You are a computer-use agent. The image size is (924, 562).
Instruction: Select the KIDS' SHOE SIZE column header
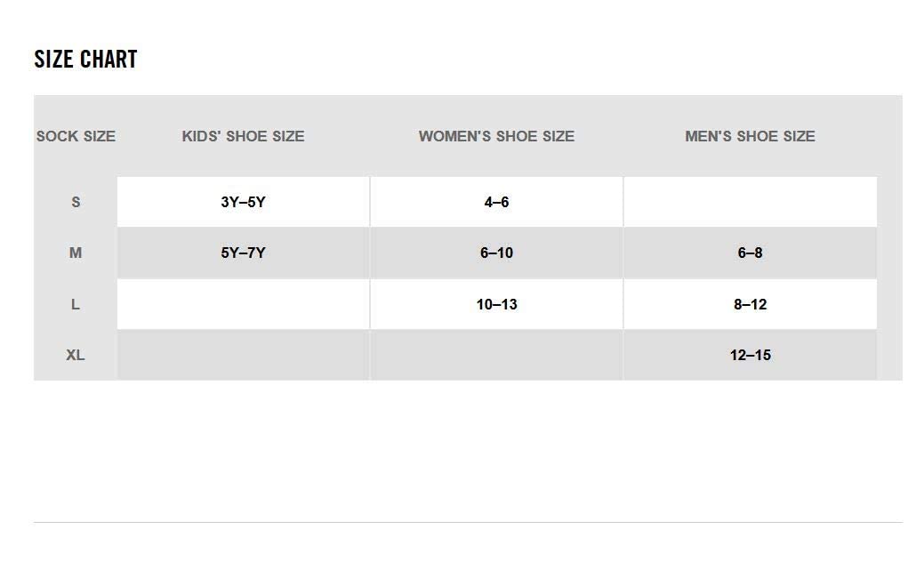243,136
